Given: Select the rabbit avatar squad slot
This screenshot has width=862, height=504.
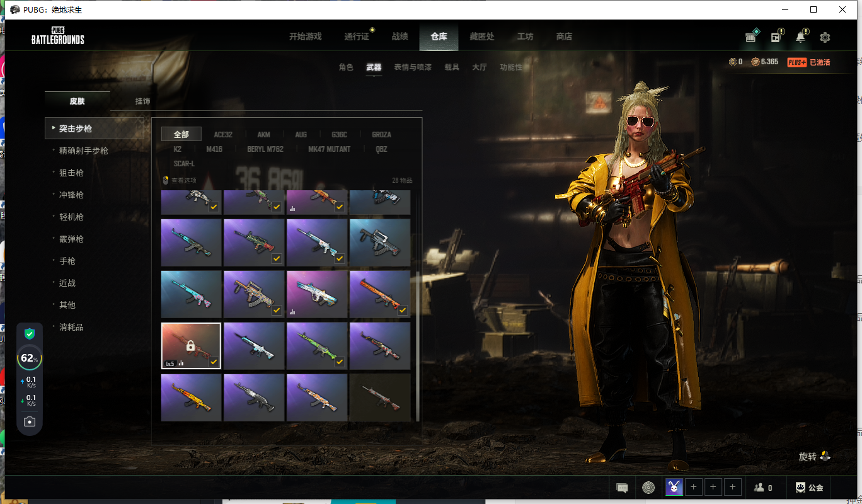Looking at the screenshot, I should coord(674,487).
